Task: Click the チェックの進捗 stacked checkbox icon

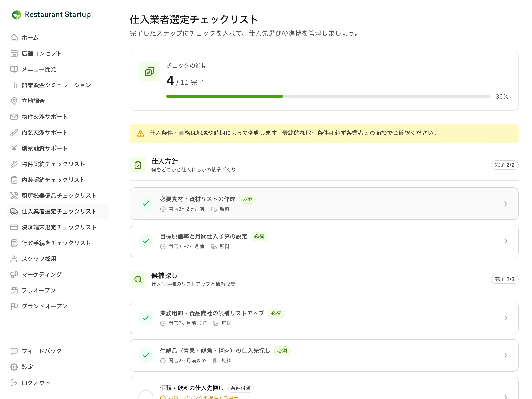Action: [150, 71]
